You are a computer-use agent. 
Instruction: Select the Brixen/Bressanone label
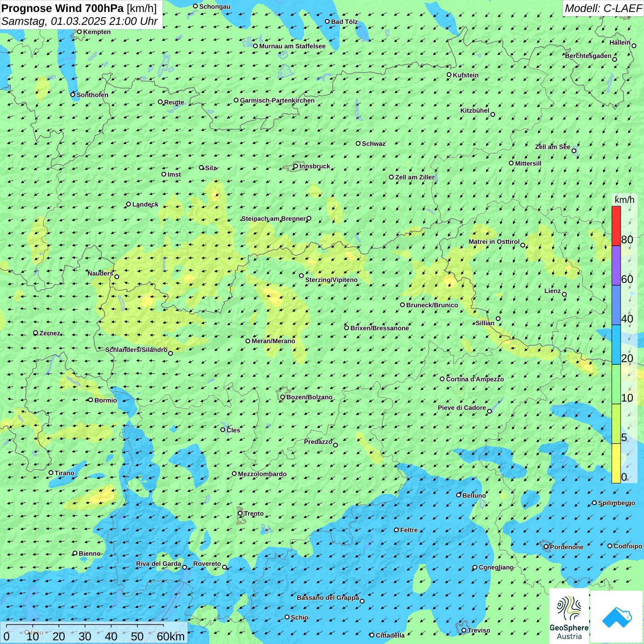pyautogui.click(x=379, y=328)
